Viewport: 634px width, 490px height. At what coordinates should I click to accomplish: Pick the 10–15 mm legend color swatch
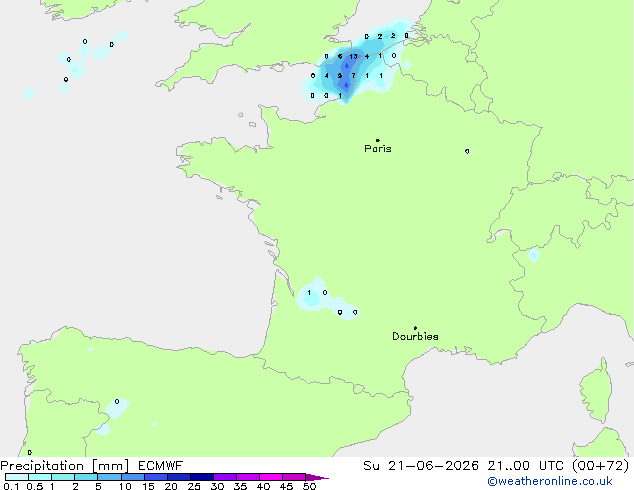point(133,477)
